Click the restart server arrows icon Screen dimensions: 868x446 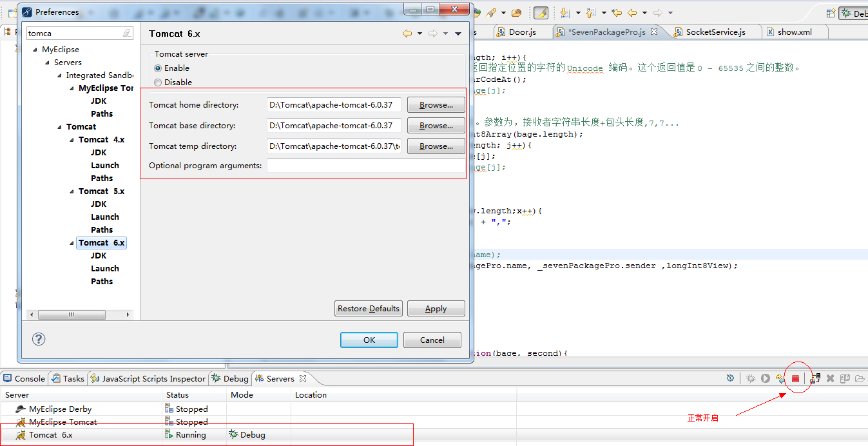(x=780, y=379)
